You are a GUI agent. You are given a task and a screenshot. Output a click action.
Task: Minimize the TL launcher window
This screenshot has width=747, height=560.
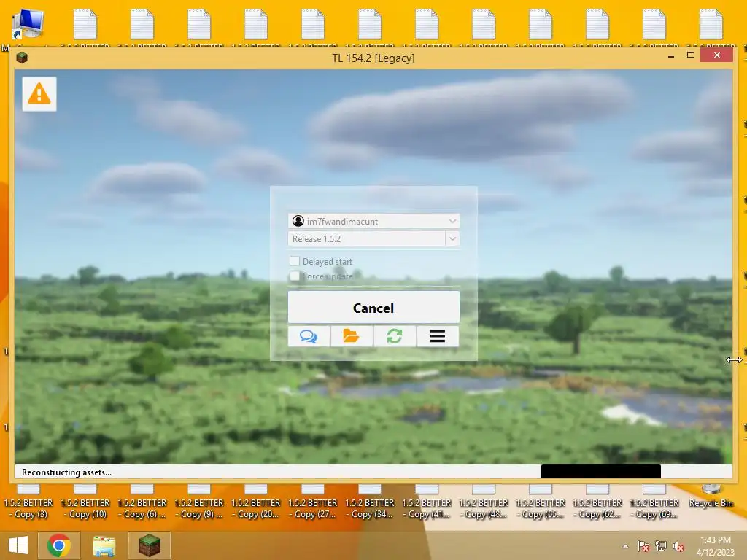coord(671,55)
